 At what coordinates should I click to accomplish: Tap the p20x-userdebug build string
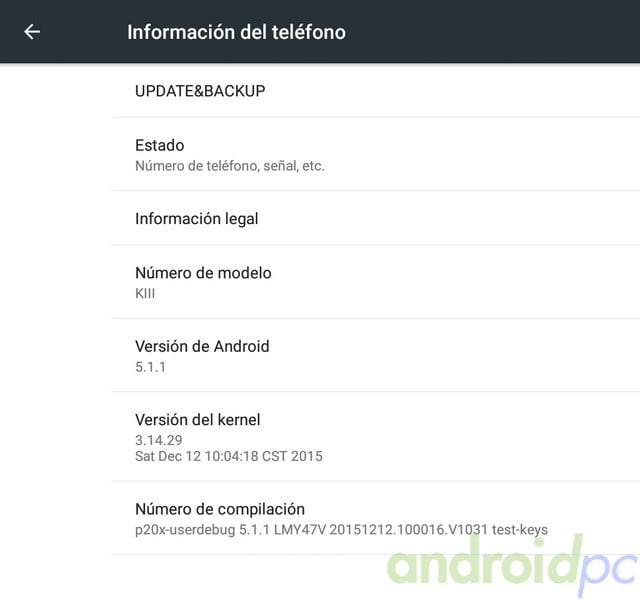[x=341, y=530]
